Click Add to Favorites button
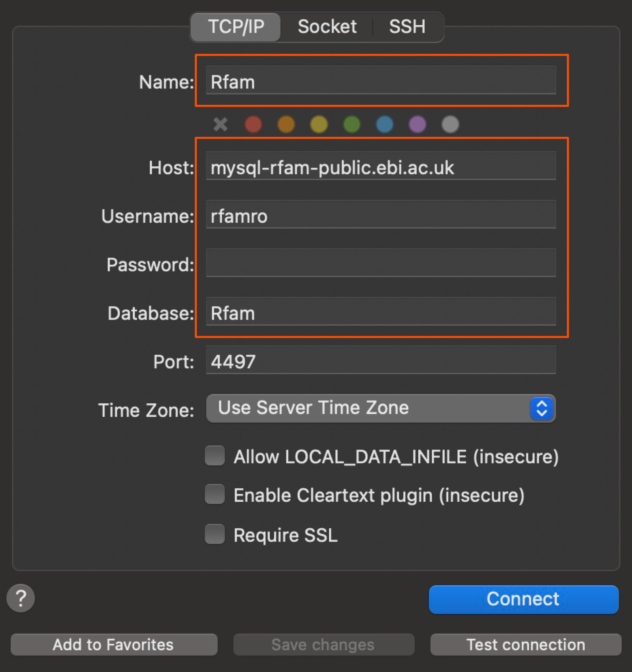 tap(114, 645)
